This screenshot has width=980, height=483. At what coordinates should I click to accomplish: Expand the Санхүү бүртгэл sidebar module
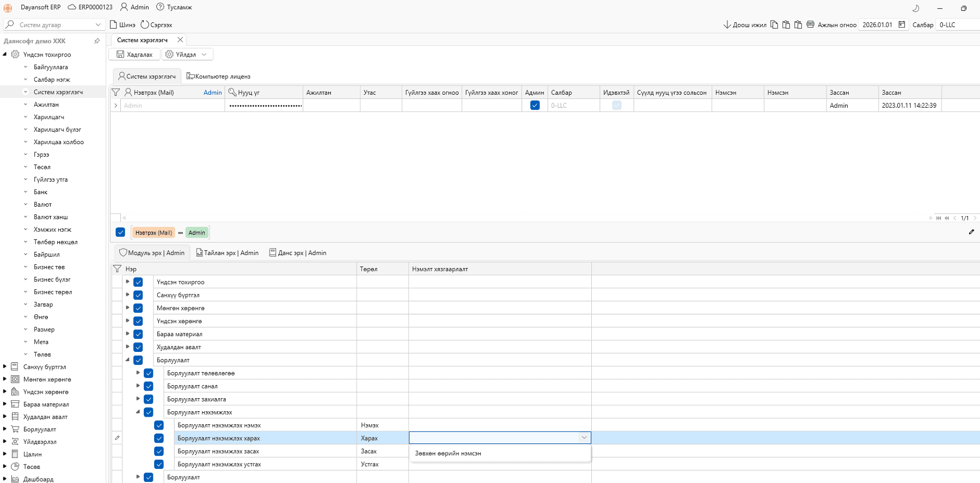point(5,367)
